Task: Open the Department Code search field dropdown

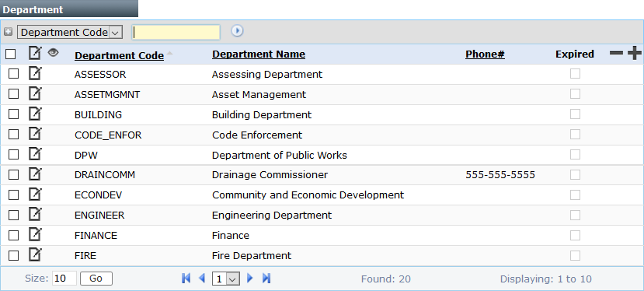Action: (x=70, y=32)
